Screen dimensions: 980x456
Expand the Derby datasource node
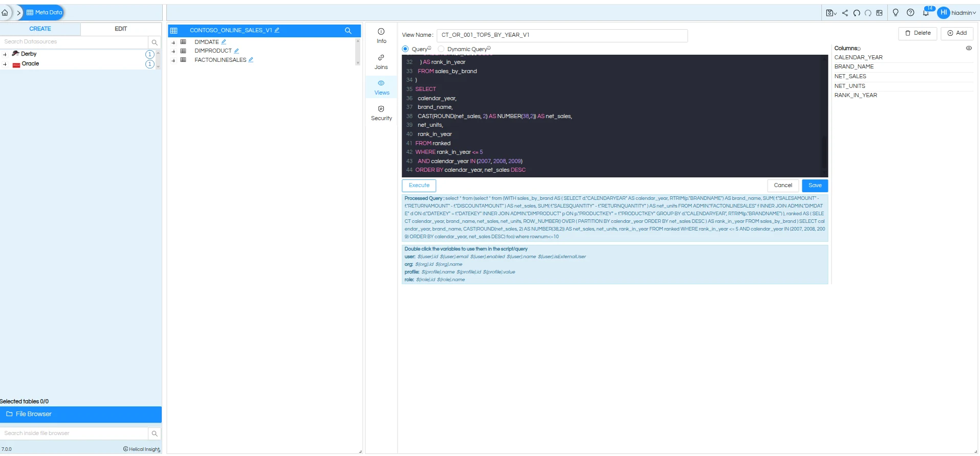point(5,54)
